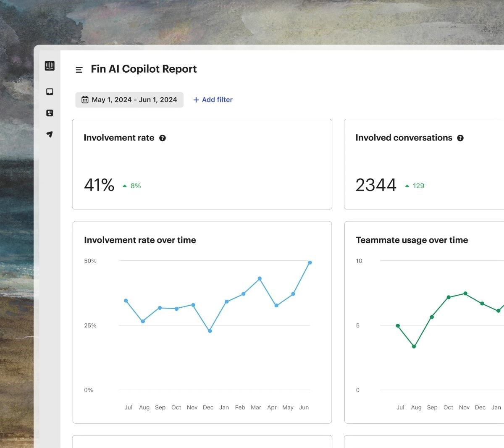
Task: Open the Inbox icon in sidebar
Action: tap(50, 92)
